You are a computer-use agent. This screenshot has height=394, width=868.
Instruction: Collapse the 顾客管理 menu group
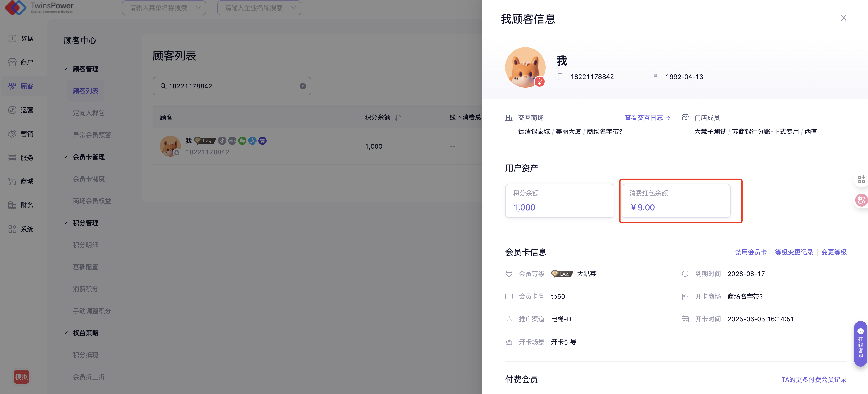[67, 69]
